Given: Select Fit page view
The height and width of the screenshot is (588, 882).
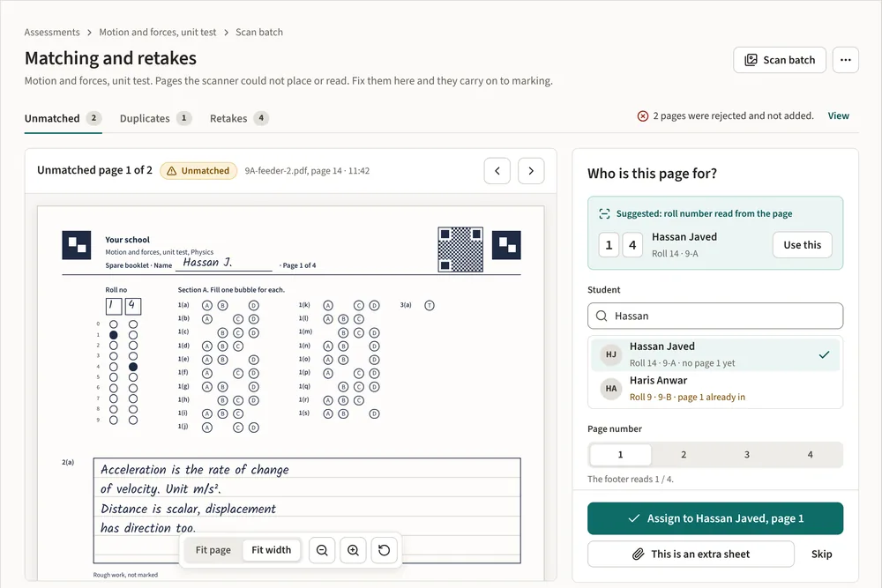Looking at the screenshot, I should [213, 550].
